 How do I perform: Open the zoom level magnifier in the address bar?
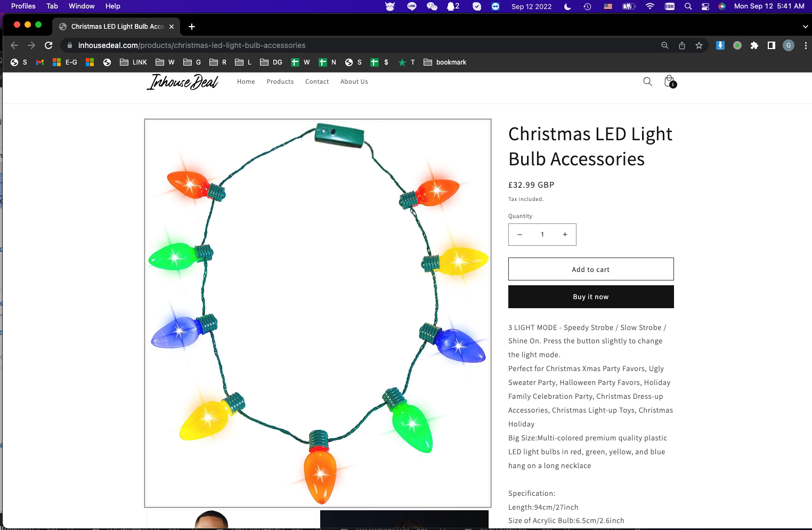(665, 45)
